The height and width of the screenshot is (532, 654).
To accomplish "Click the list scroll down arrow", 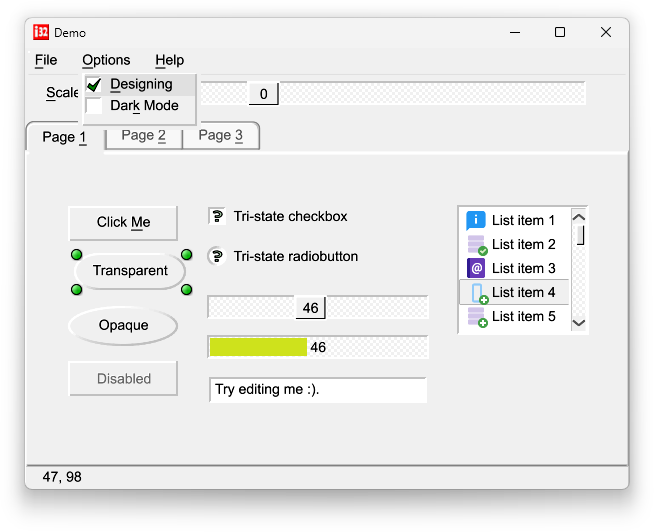I will point(579,323).
